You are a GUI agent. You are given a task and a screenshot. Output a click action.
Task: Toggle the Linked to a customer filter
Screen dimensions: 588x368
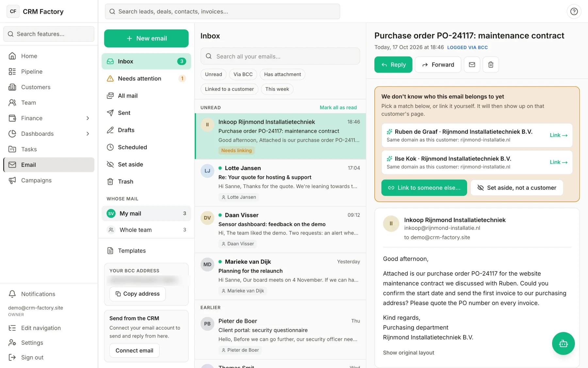click(229, 89)
